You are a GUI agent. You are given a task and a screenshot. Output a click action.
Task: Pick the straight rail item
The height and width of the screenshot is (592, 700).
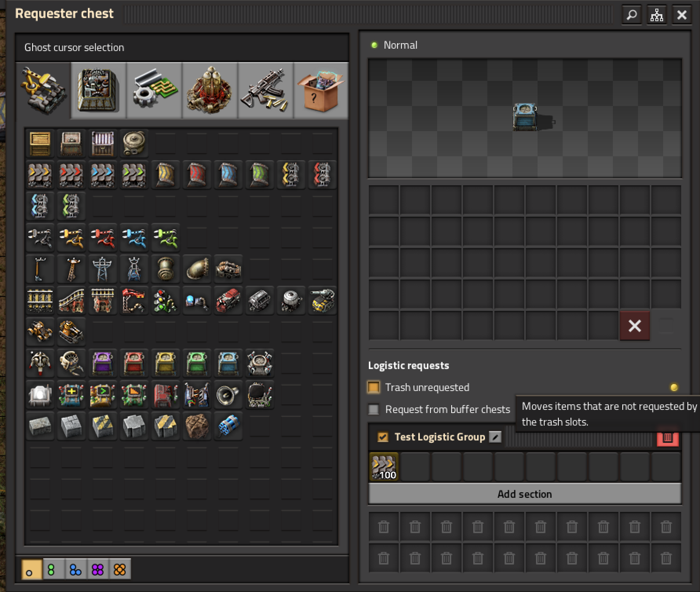click(x=40, y=301)
